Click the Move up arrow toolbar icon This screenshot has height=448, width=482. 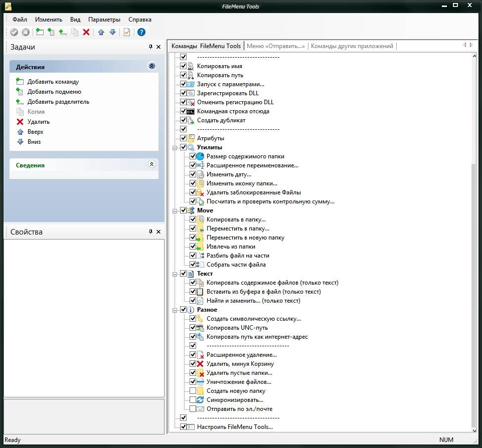coord(101,32)
